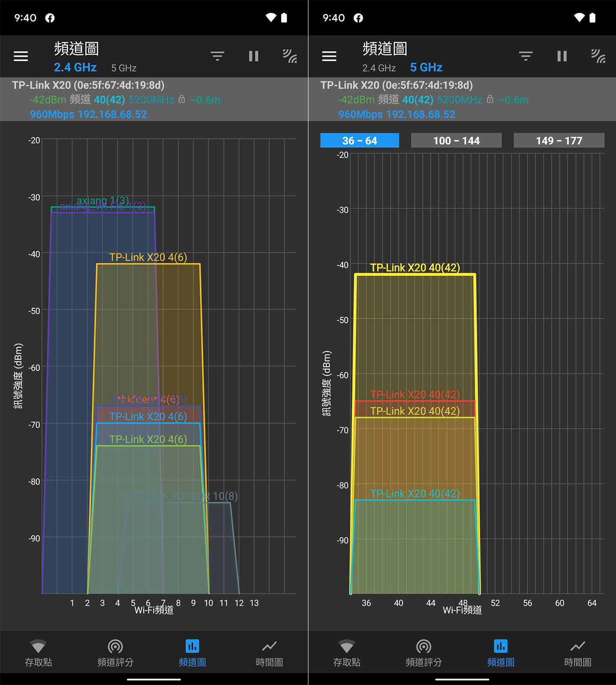Pause scanning on right screen
Image resolution: width=616 pixels, height=685 pixels.
click(562, 56)
